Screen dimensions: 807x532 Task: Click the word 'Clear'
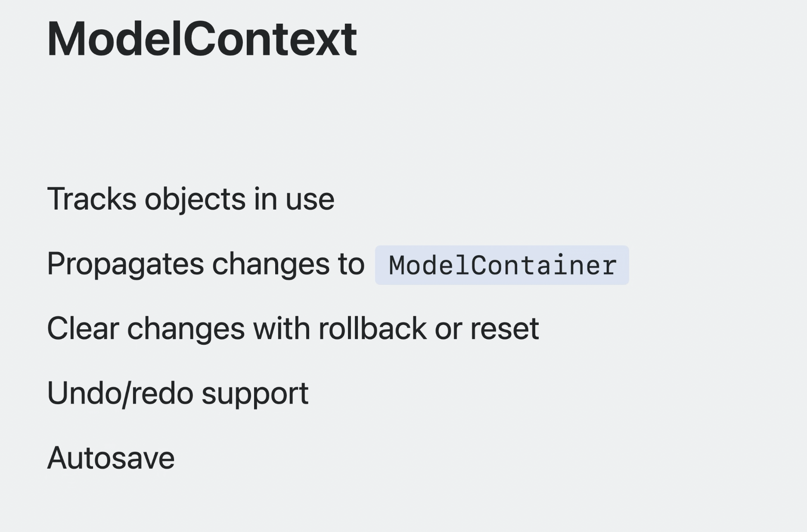click(x=83, y=329)
